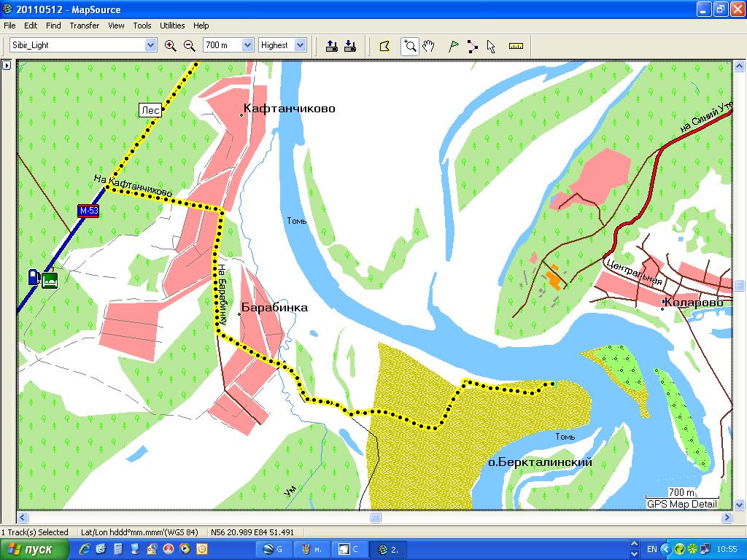
Task: Click the Send To Device icon
Action: coord(332,45)
